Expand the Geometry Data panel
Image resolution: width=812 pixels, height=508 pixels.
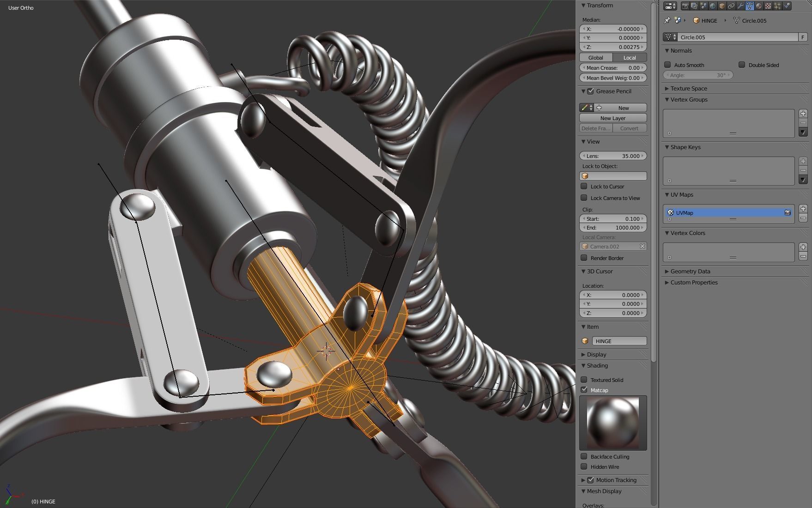(x=667, y=271)
